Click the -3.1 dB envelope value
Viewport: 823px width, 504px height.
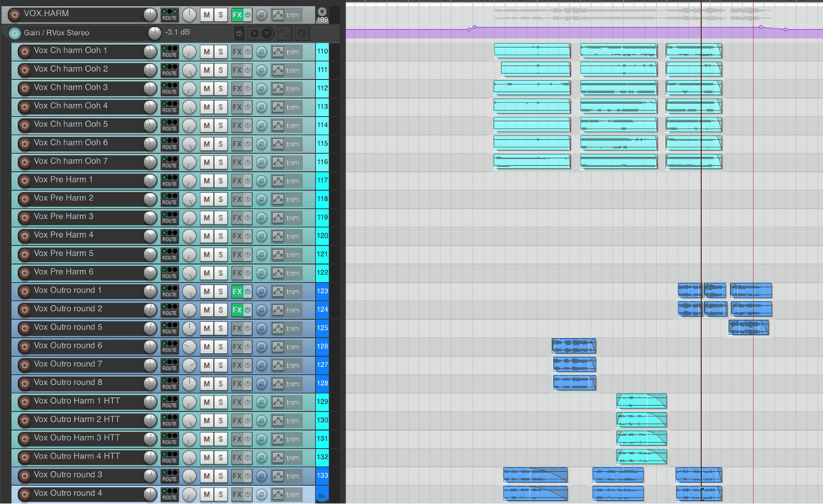(x=177, y=32)
